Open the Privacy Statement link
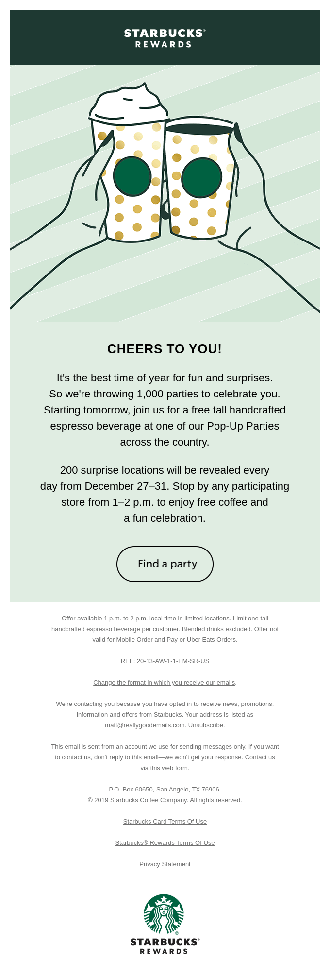 click(x=165, y=864)
